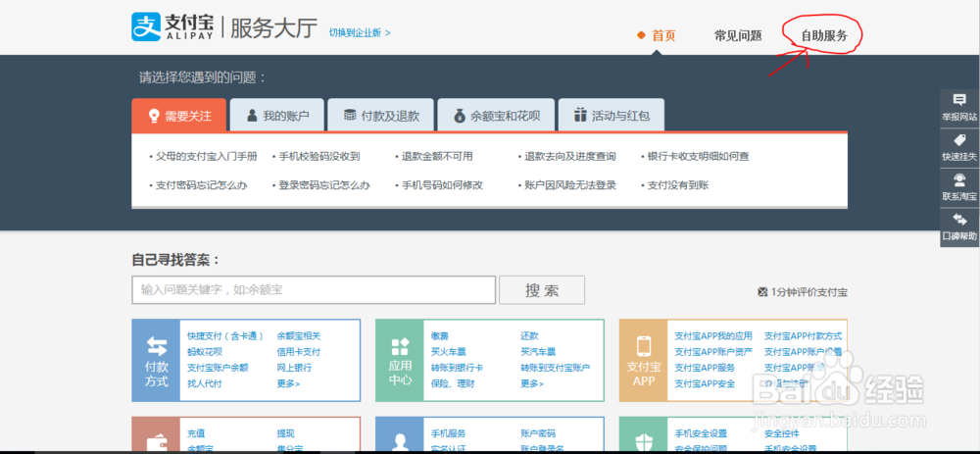Open 买汽车票 link

click(x=538, y=351)
